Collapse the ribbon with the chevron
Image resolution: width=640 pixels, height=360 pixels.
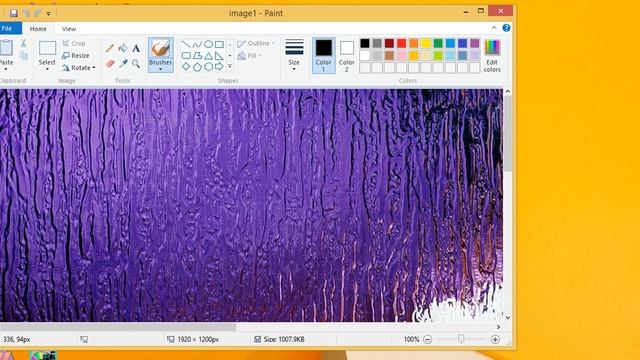pyautogui.click(x=494, y=28)
